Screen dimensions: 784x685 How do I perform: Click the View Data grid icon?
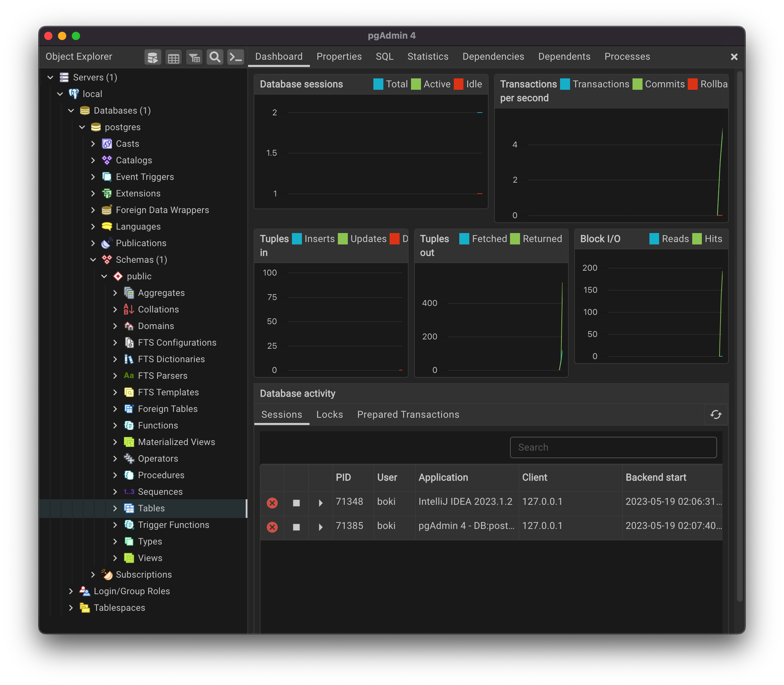point(174,57)
